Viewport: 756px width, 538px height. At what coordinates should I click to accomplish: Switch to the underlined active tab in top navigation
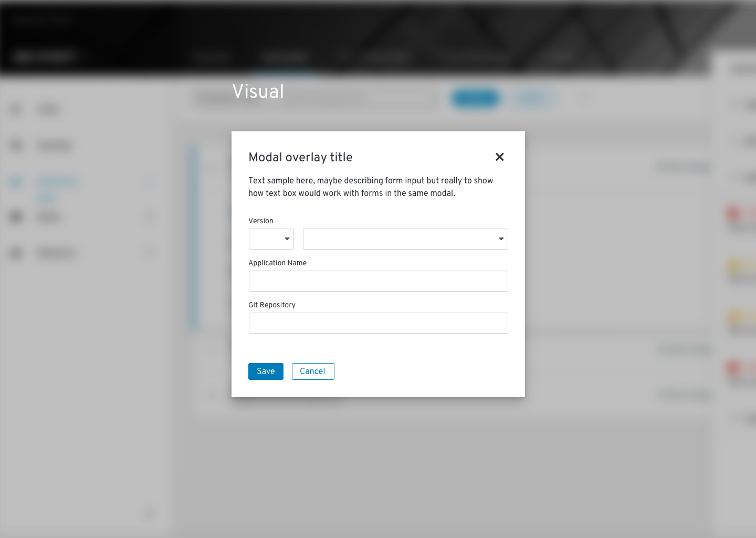click(285, 57)
